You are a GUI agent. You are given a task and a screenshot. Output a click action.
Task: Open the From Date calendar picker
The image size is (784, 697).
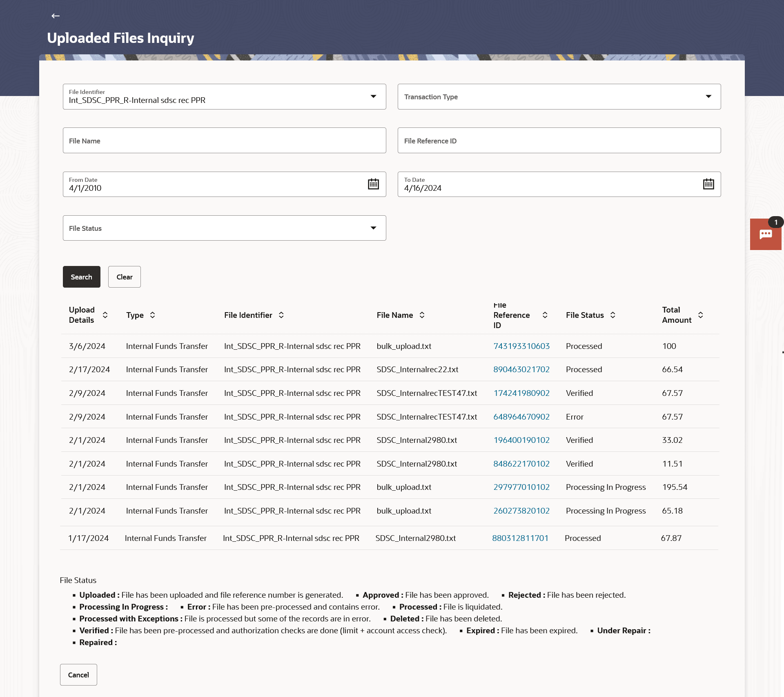coord(373,184)
